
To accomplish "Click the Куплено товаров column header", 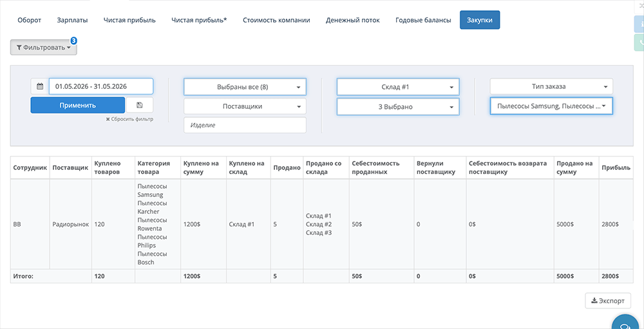I will coord(113,167).
